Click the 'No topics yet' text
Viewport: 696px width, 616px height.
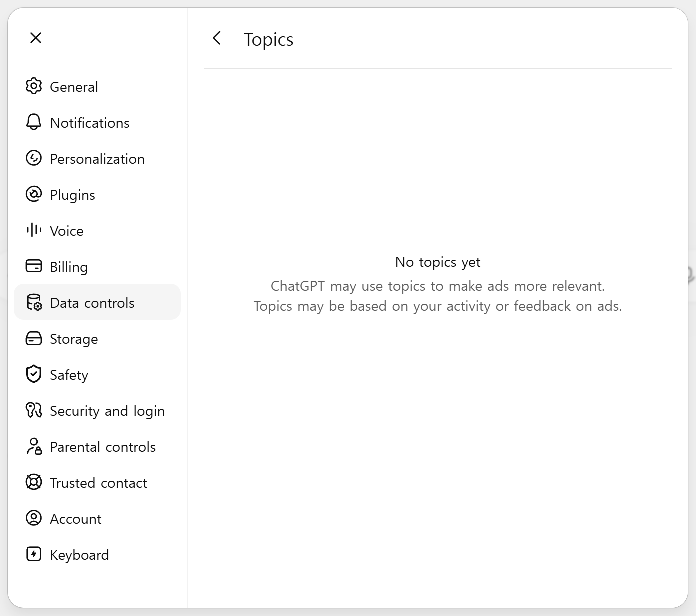coord(438,262)
